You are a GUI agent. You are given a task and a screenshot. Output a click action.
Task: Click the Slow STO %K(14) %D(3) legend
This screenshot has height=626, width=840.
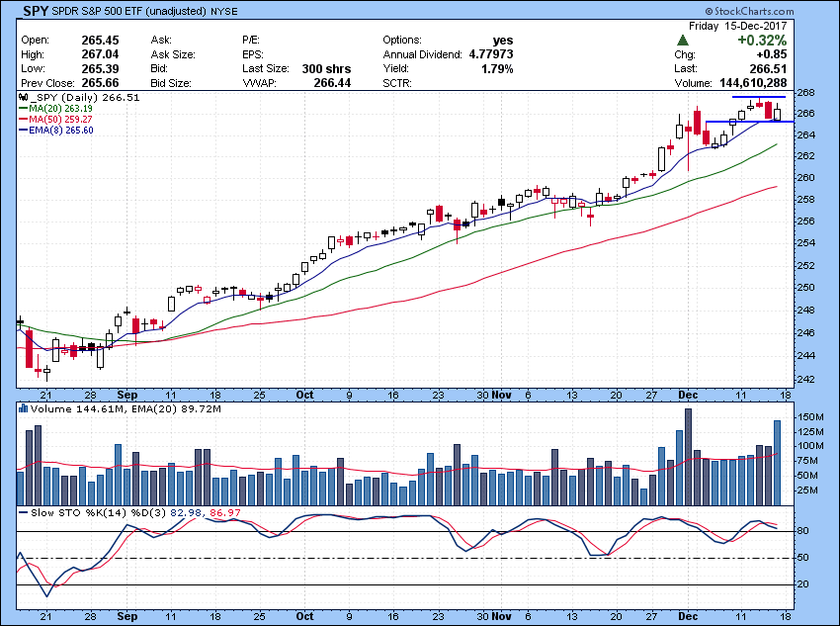click(x=99, y=513)
